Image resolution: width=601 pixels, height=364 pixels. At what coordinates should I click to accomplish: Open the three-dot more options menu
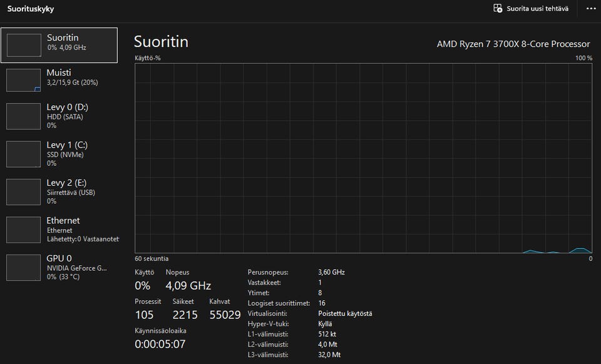[591, 8]
